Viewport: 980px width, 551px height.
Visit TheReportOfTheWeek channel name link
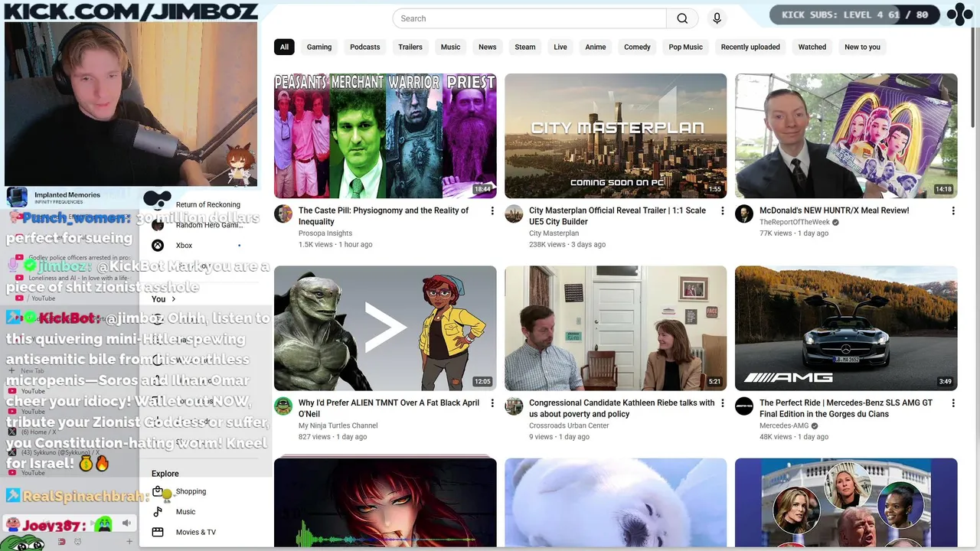(795, 222)
